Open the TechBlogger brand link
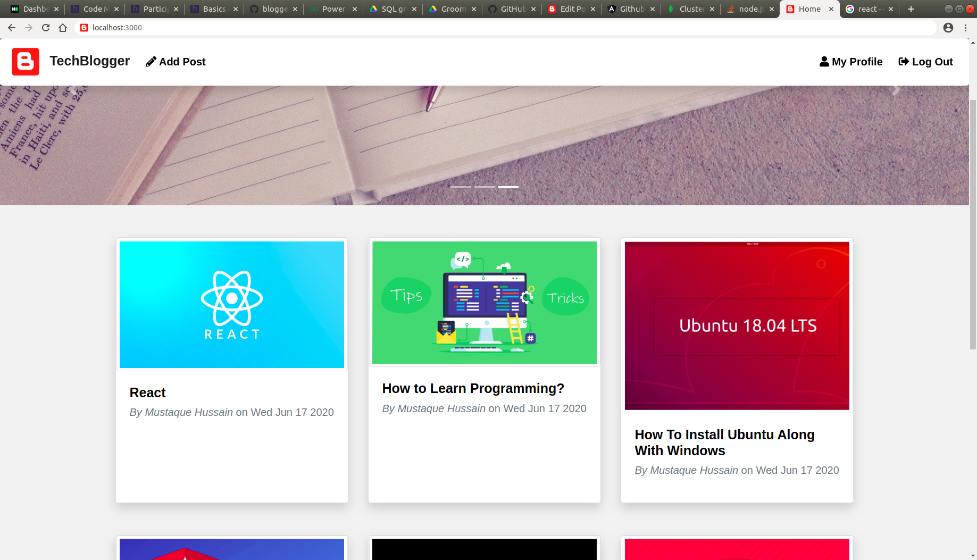The height and width of the screenshot is (560, 977). [89, 61]
